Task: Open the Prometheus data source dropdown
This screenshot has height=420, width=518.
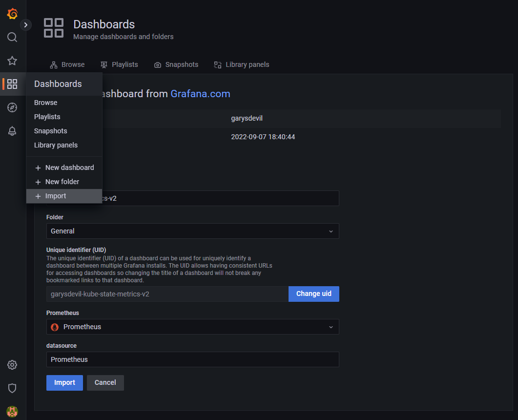Action: pyautogui.click(x=192, y=327)
